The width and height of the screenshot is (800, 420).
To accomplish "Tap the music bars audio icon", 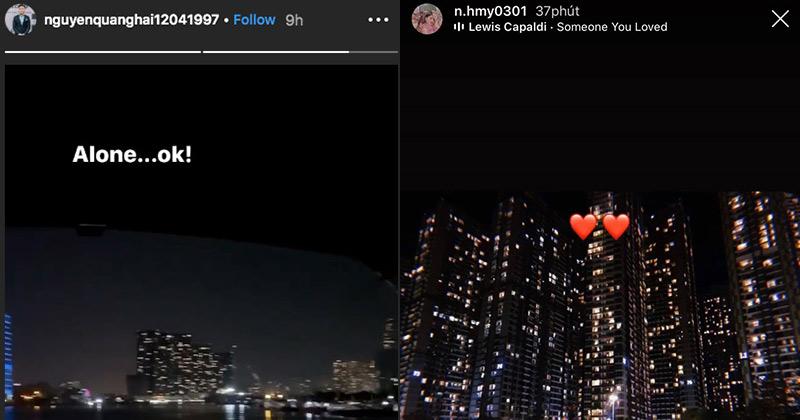I will click(x=459, y=27).
